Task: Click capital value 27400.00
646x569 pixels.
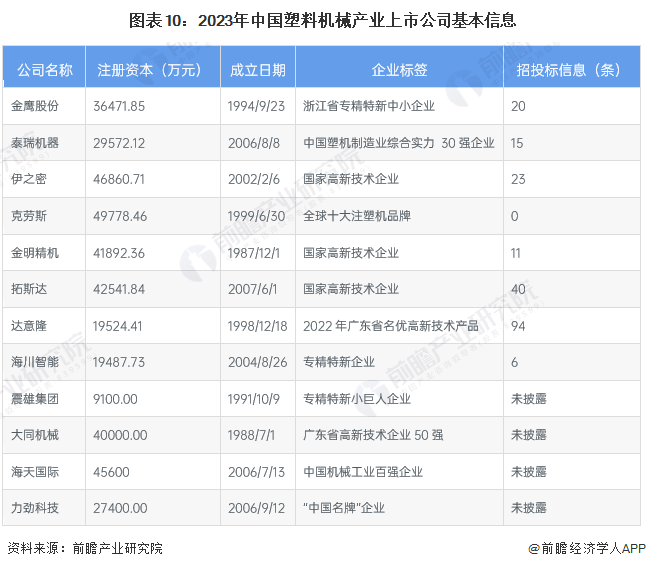Action: pos(120,508)
